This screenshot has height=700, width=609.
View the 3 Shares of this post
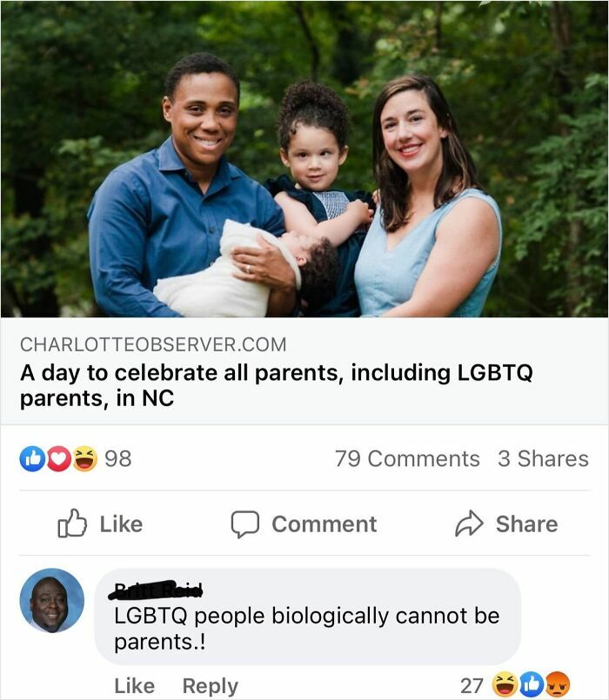coord(543,458)
